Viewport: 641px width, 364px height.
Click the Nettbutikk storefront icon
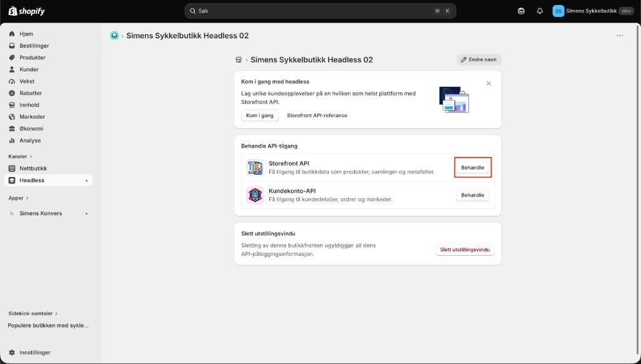tap(12, 168)
